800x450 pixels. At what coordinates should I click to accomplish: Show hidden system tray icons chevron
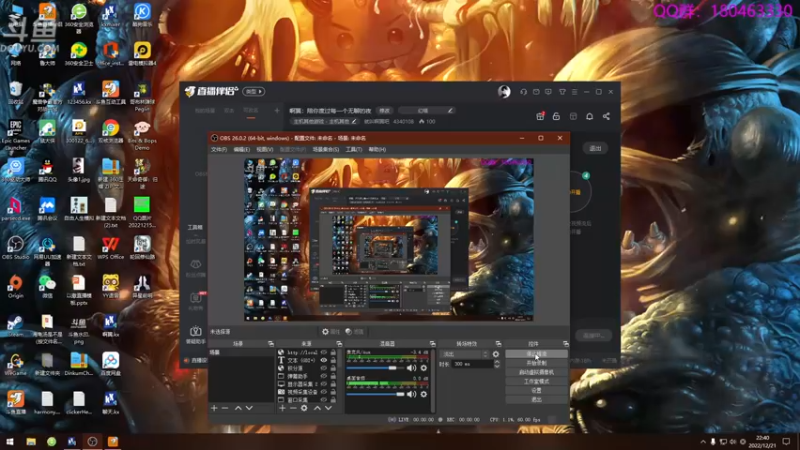(x=703, y=442)
